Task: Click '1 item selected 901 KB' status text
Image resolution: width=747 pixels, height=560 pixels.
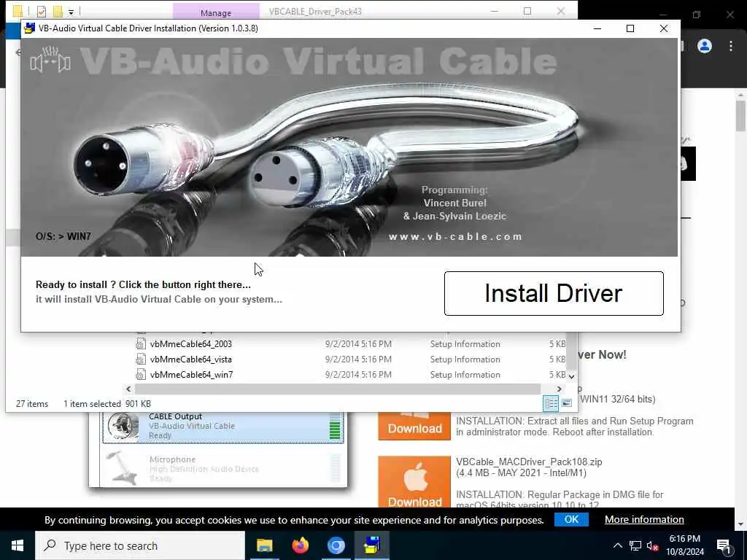Action: [x=107, y=404]
